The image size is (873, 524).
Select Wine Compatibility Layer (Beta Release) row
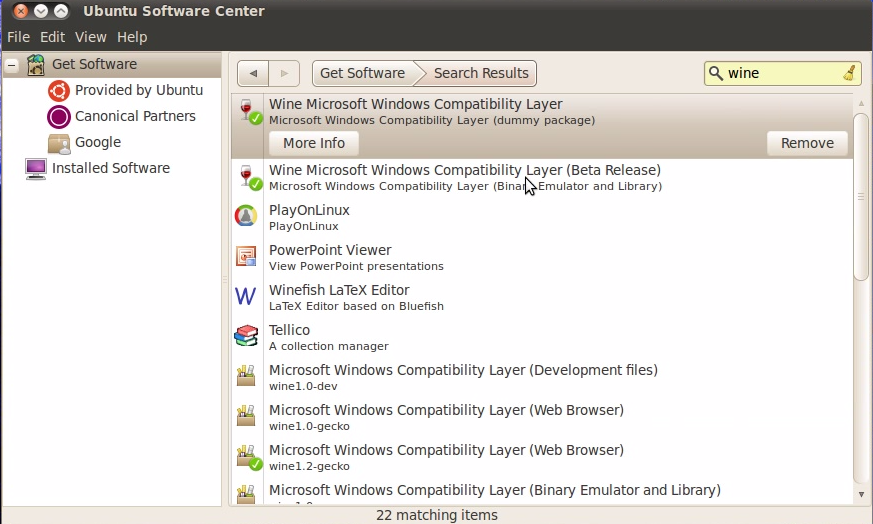(x=542, y=178)
